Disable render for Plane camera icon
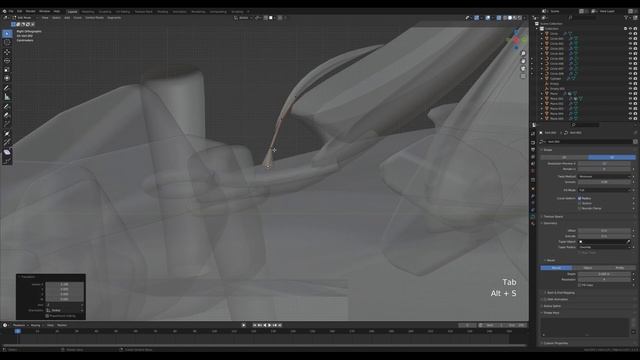This screenshot has width=640, height=360. point(635,93)
